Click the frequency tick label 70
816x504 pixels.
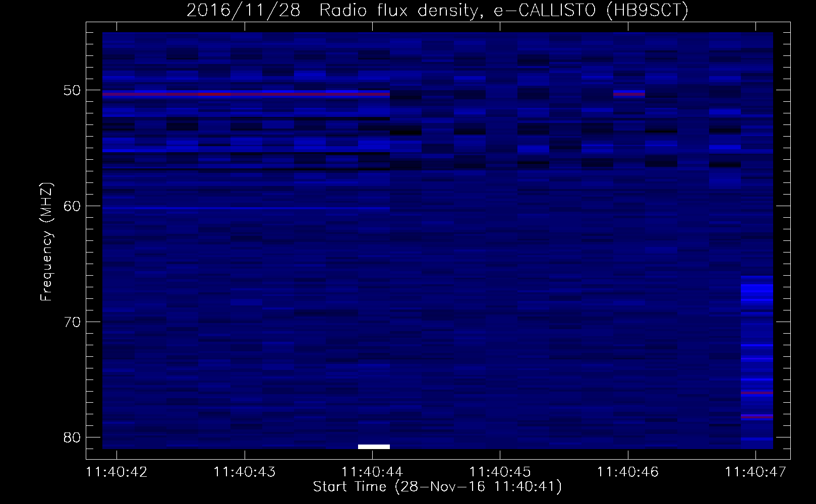pyautogui.click(x=72, y=322)
